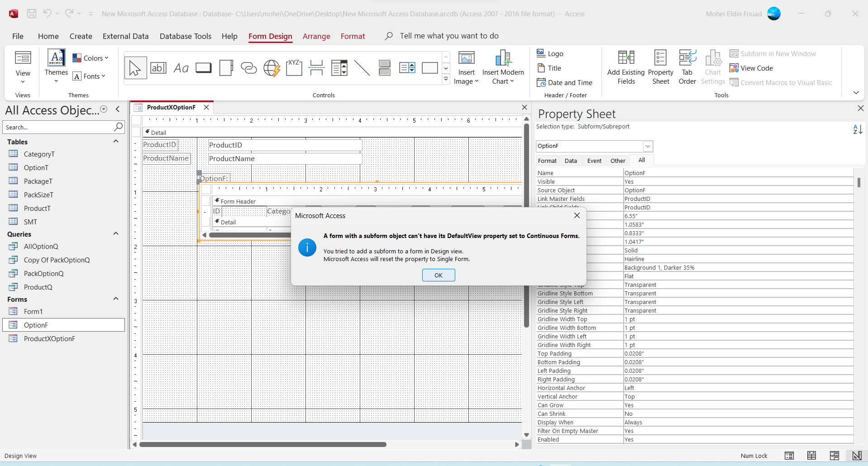Collapse the Queries group in navigation pane
The width and height of the screenshot is (868, 466).
click(x=116, y=234)
